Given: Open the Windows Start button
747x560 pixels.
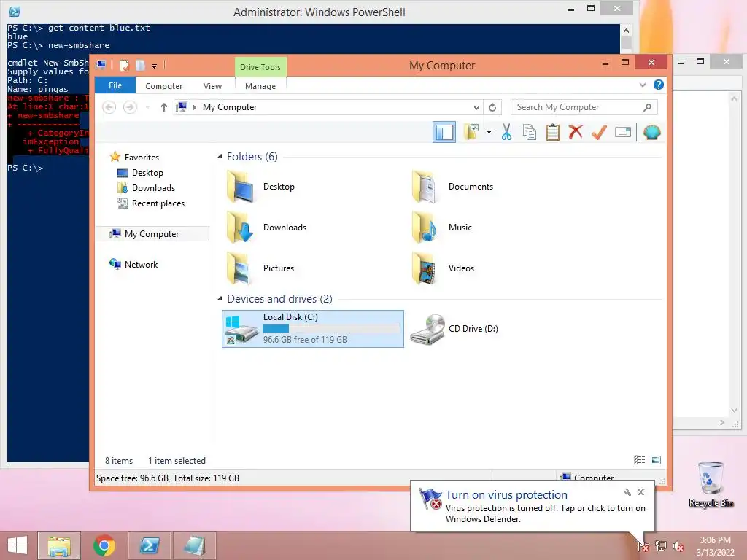Looking at the screenshot, I should click(x=18, y=545).
